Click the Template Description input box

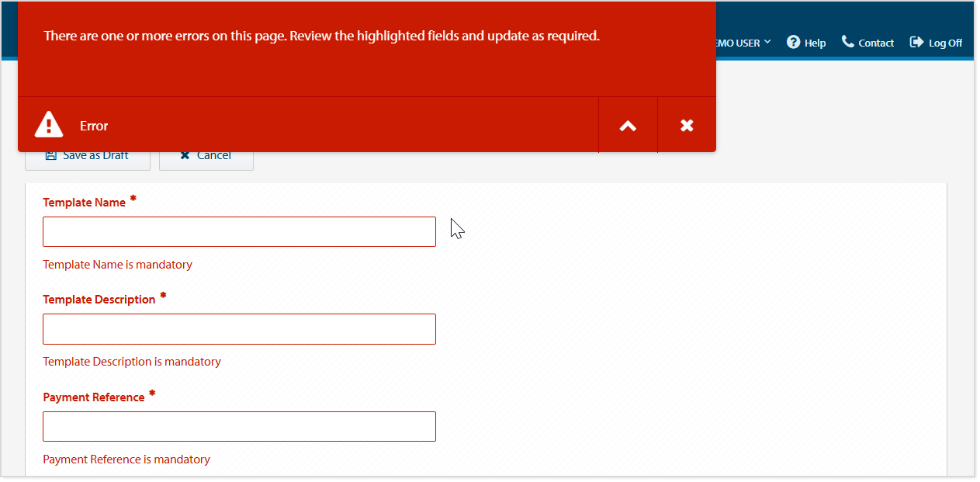pos(238,328)
